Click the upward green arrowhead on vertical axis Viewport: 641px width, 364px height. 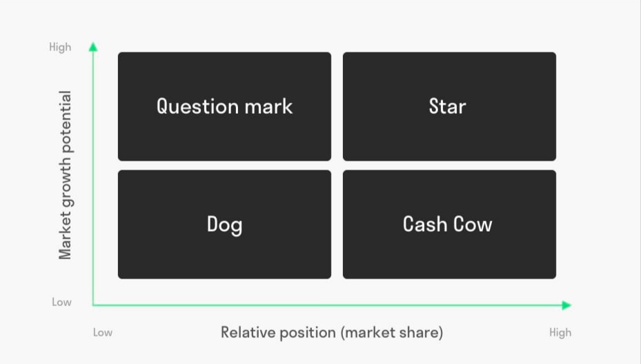coord(93,47)
